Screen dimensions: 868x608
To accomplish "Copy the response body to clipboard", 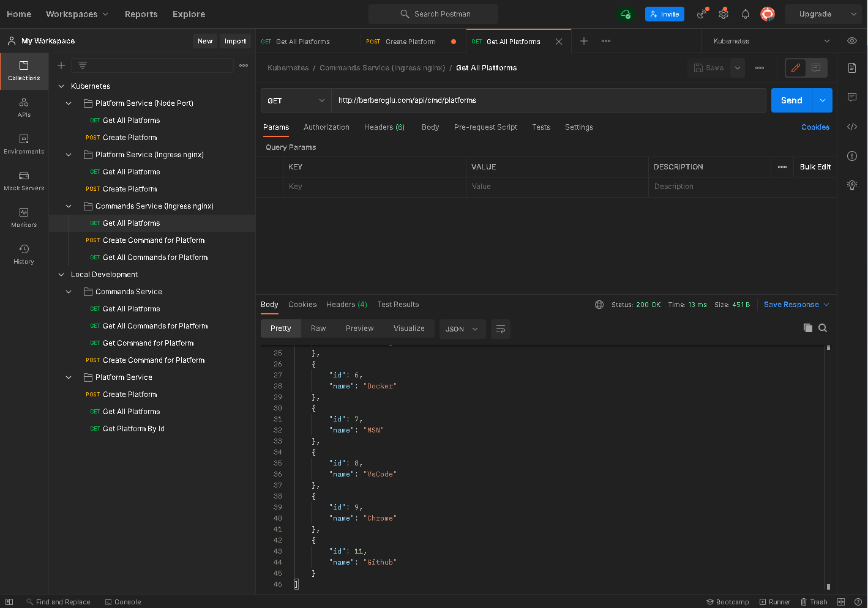I will (x=808, y=328).
